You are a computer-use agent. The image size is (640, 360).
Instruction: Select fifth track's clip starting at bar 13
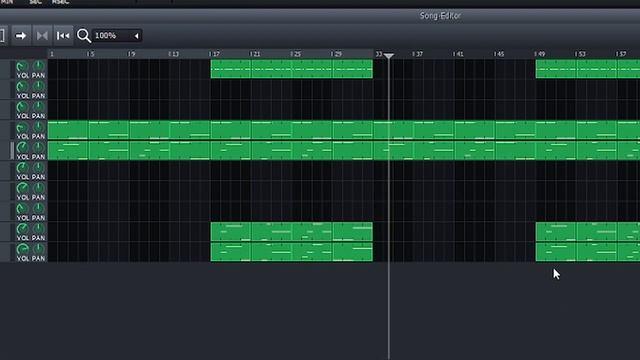click(x=190, y=150)
